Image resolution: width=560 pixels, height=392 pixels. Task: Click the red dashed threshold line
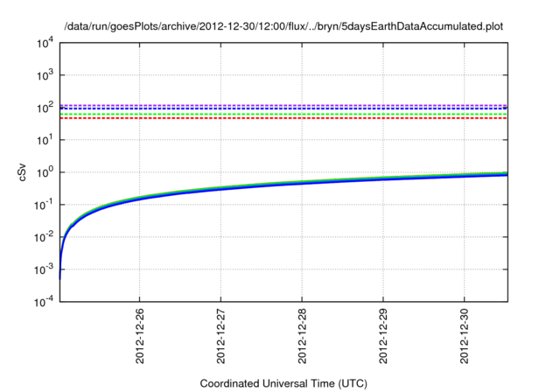283,118
